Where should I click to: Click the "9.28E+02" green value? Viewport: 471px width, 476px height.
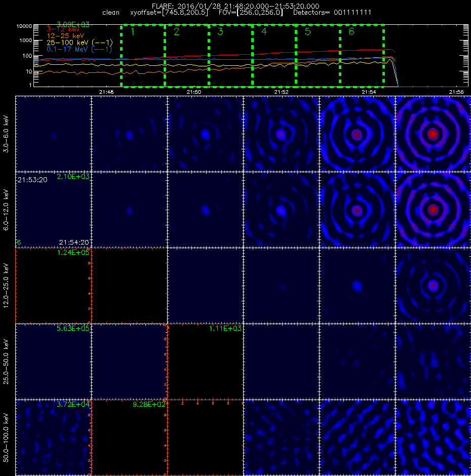click(x=149, y=404)
